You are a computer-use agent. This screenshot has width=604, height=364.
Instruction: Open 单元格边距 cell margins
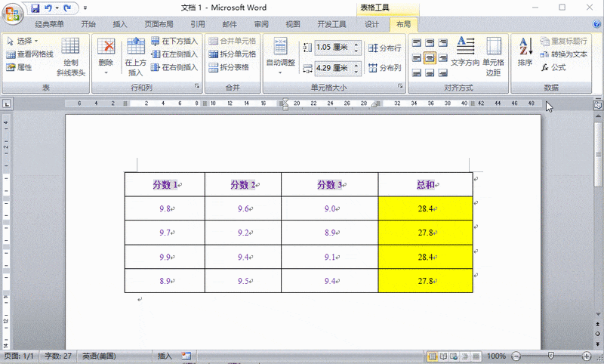pos(493,56)
